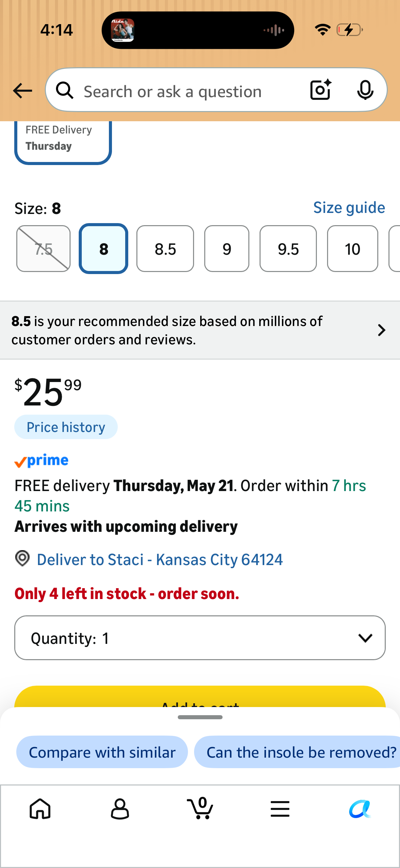Open the shopping cart icon
Screen dimensions: 400x868
(200, 808)
